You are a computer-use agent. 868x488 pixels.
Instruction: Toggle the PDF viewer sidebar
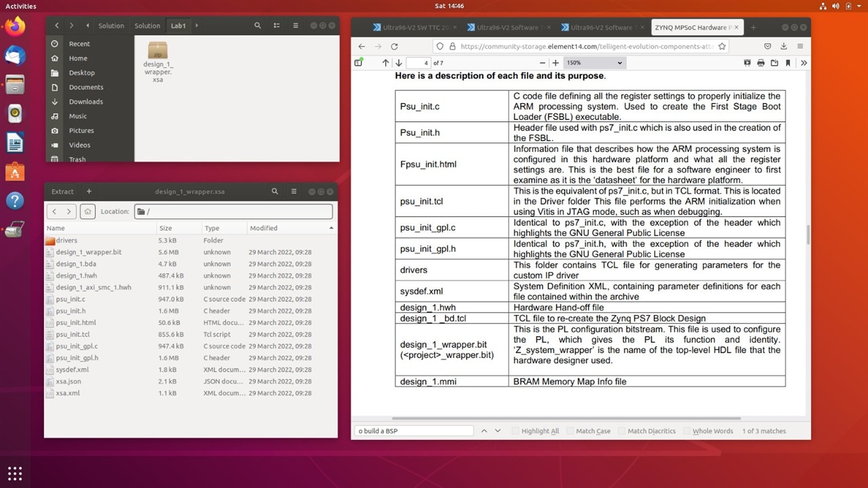(x=359, y=62)
